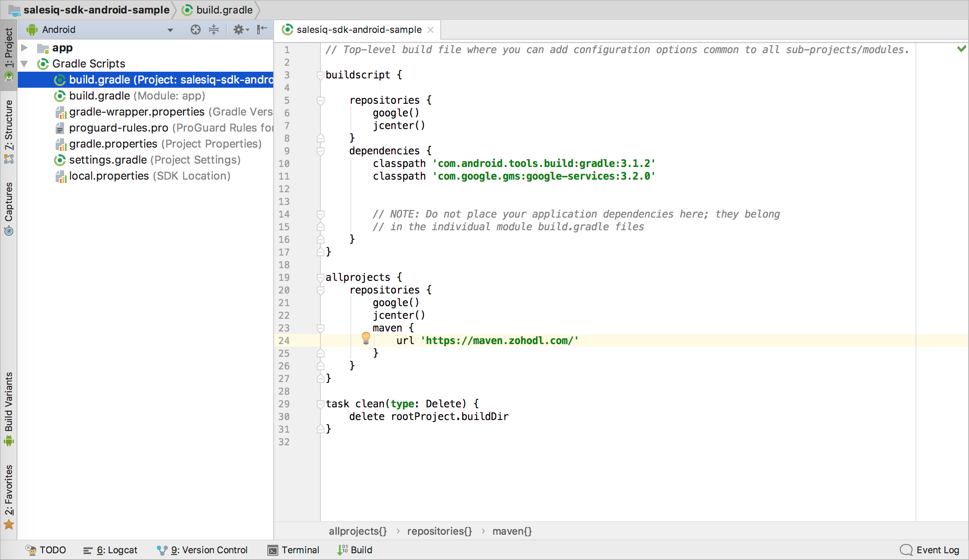This screenshot has width=969, height=560.
Task: Click the hide Project panel icon
Action: 262,29
